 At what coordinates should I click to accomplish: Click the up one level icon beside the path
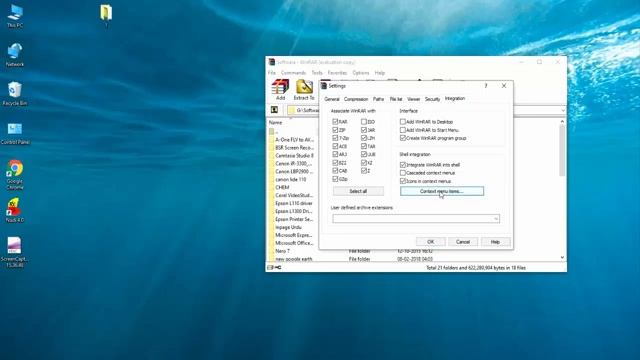point(274,110)
